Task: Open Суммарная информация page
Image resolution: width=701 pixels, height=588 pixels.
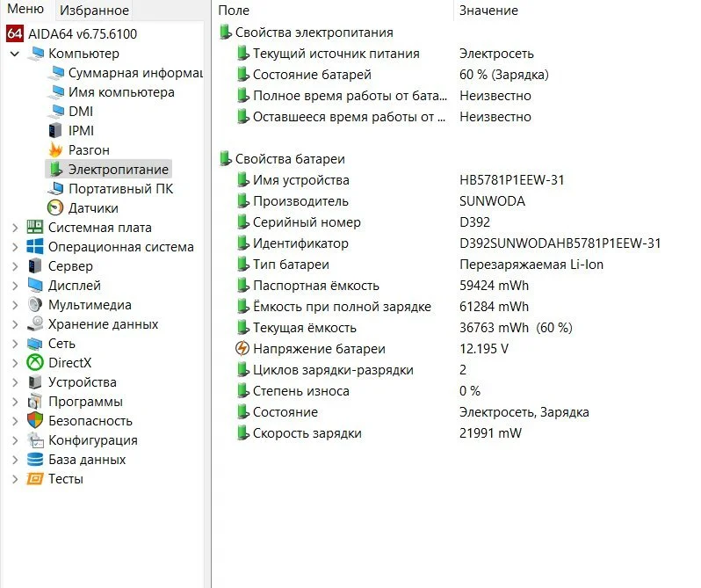Action: tap(134, 73)
